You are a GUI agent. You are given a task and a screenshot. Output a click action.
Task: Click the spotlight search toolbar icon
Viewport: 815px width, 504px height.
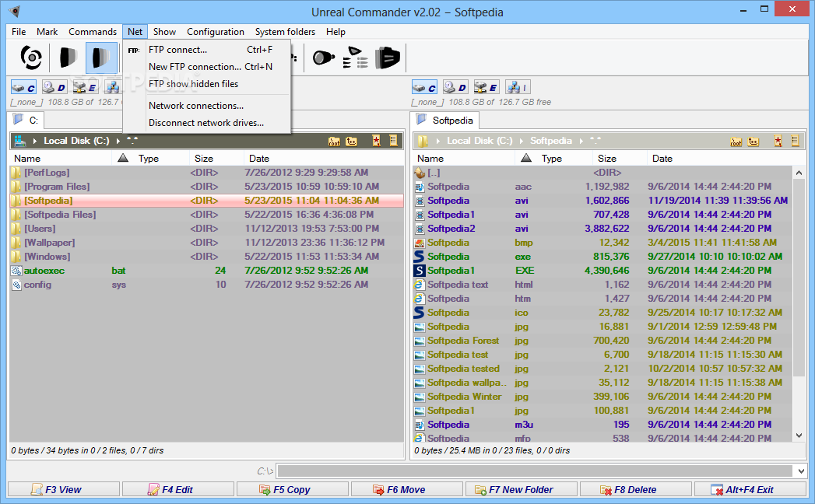coord(323,57)
